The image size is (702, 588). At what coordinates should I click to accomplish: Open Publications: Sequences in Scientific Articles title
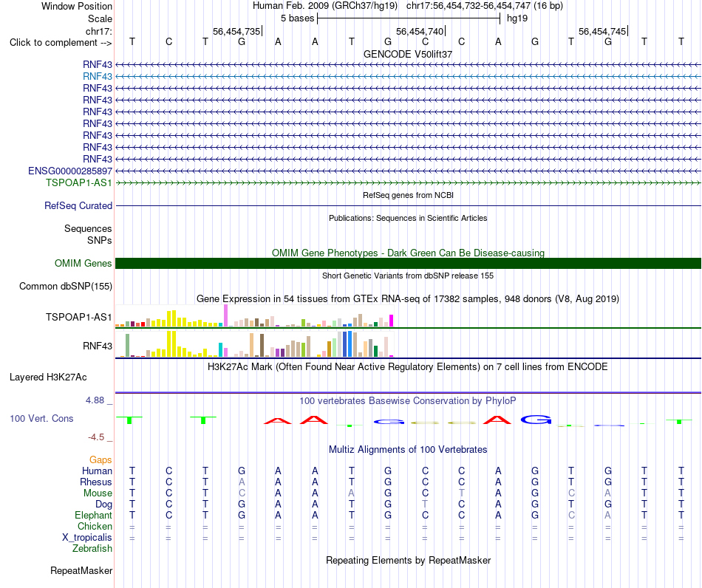pyautogui.click(x=408, y=218)
